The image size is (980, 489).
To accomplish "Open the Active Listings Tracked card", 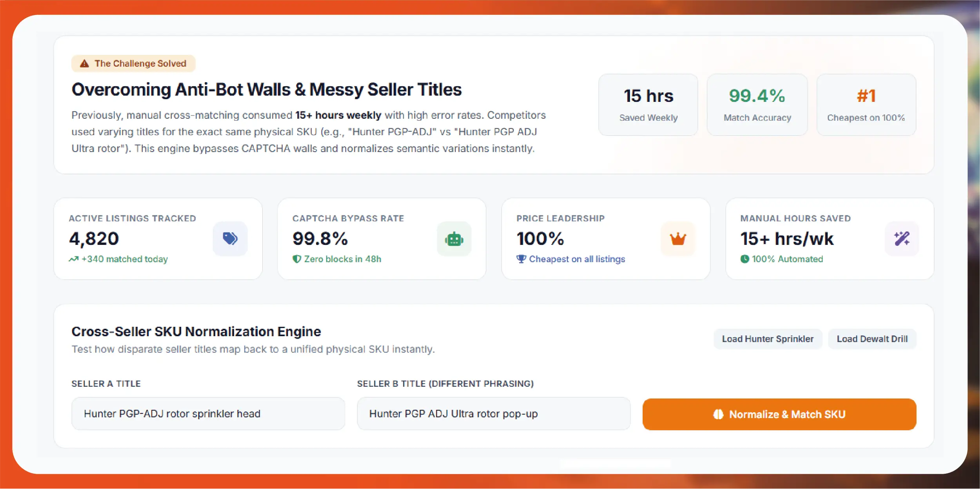I will [x=158, y=239].
